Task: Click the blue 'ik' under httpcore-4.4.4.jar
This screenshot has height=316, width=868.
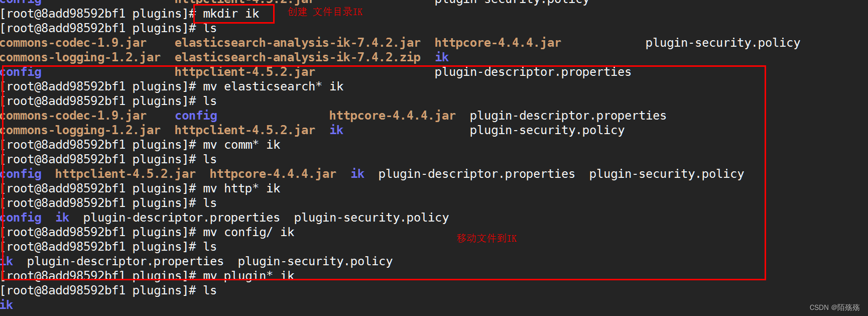Action: (x=442, y=57)
